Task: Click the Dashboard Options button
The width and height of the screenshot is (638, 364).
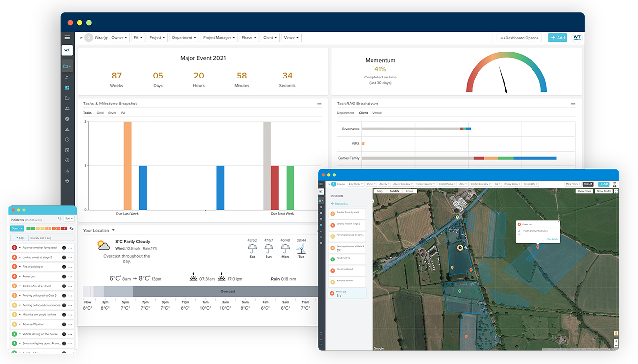Action: point(519,38)
